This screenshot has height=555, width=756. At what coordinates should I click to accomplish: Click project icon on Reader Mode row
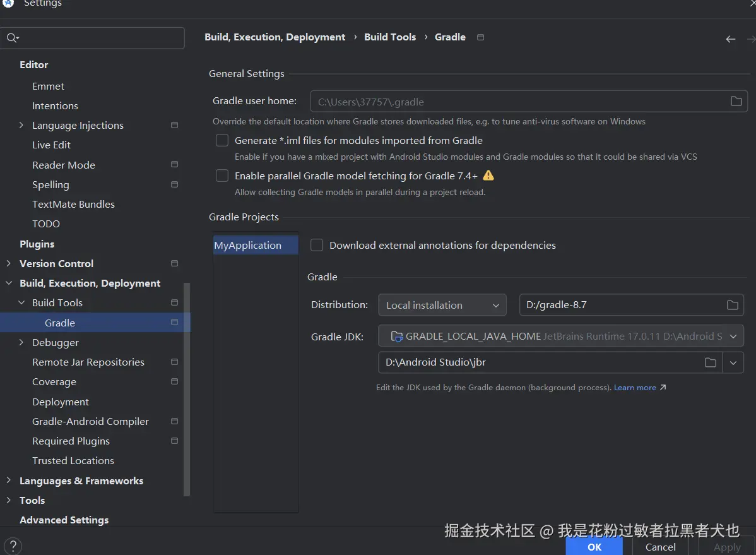click(175, 165)
